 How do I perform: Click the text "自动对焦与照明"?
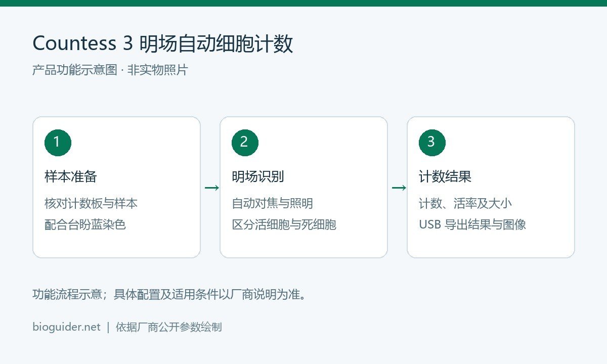[272, 203]
